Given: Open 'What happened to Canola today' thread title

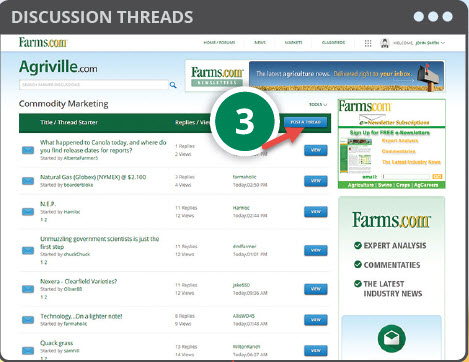Looking at the screenshot, I should tap(103, 146).
